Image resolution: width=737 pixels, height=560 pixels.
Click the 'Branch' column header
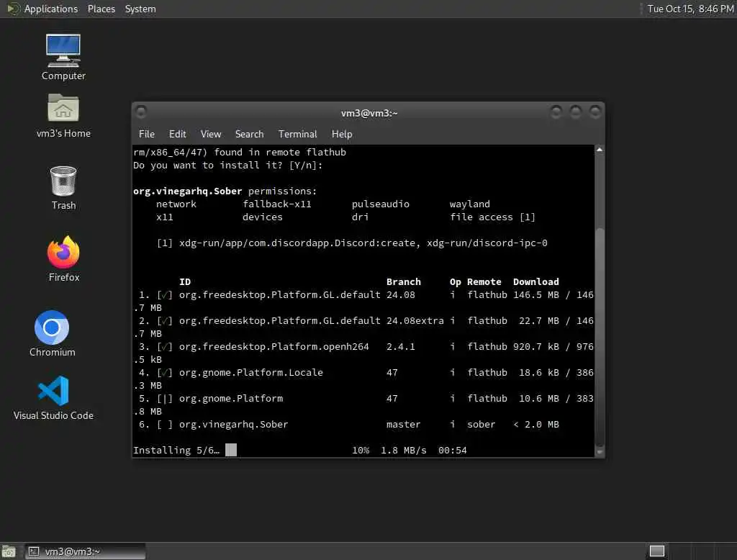(x=403, y=281)
